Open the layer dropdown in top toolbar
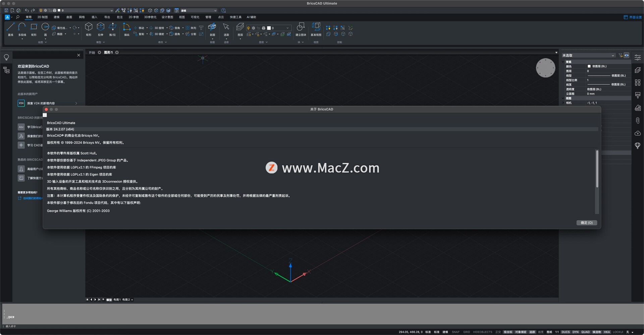Viewport: 644px width, 335px height. [x=76, y=10]
